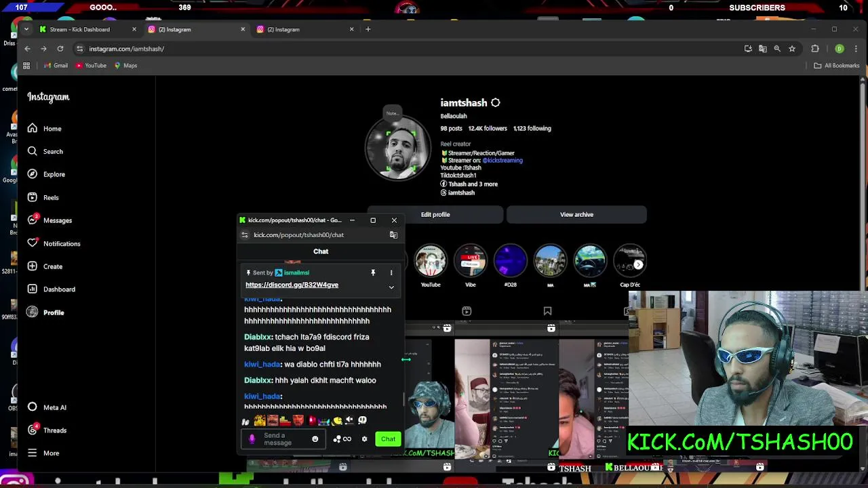Viewport: 868px width, 488px height.
Task: View the 1,123 following list
Action: pos(532,129)
